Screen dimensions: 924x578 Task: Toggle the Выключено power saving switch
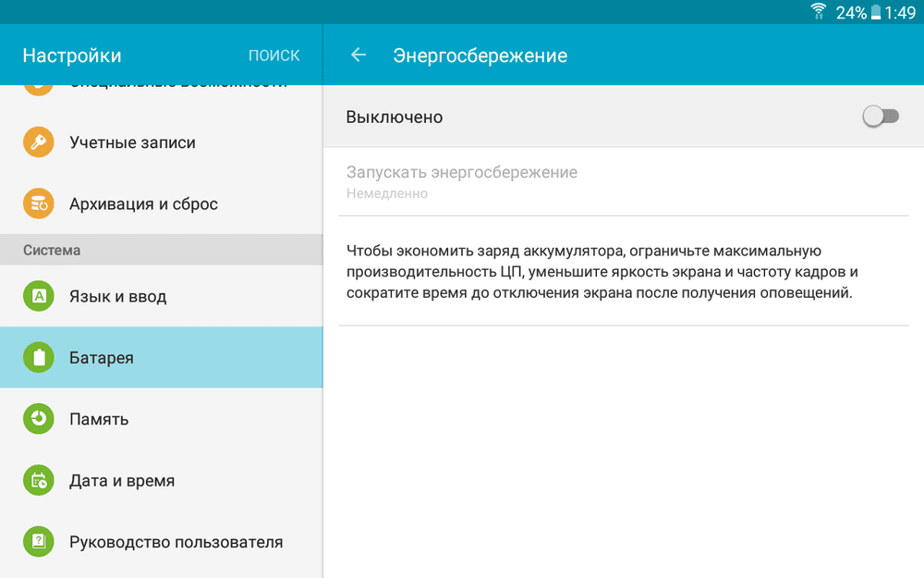pyautogui.click(x=881, y=117)
